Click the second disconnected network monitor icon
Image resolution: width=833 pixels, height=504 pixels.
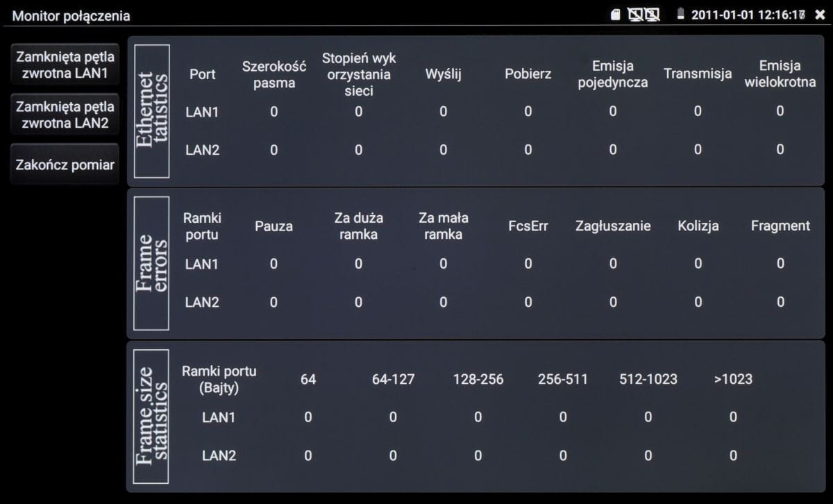tap(651, 15)
